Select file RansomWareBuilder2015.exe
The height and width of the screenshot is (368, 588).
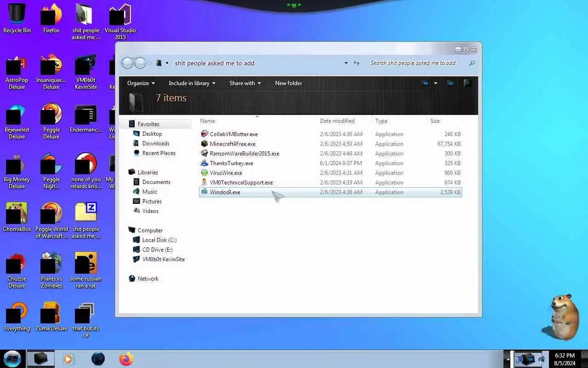[330, 154]
